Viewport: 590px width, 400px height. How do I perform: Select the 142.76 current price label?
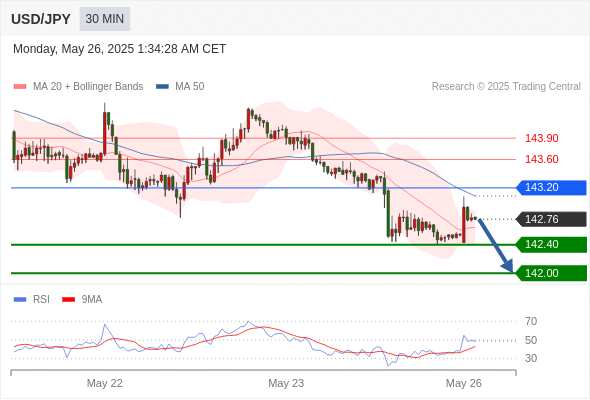pos(551,219)
